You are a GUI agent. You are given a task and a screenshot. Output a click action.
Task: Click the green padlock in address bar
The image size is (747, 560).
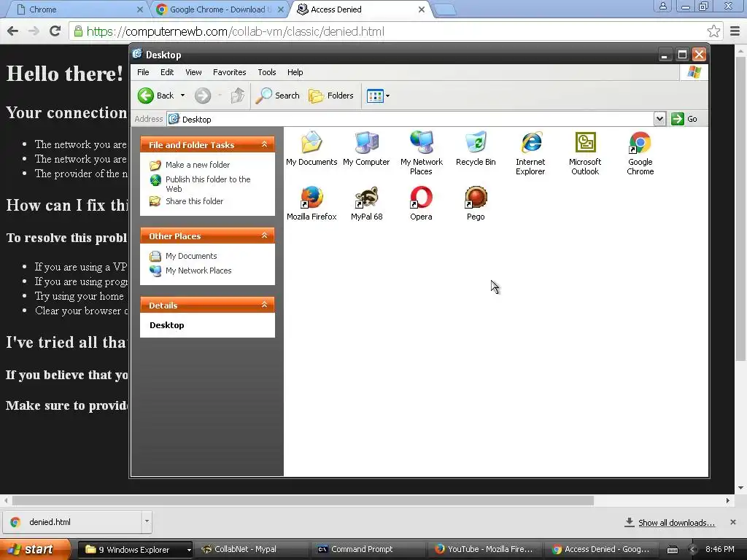coord(78,31)
